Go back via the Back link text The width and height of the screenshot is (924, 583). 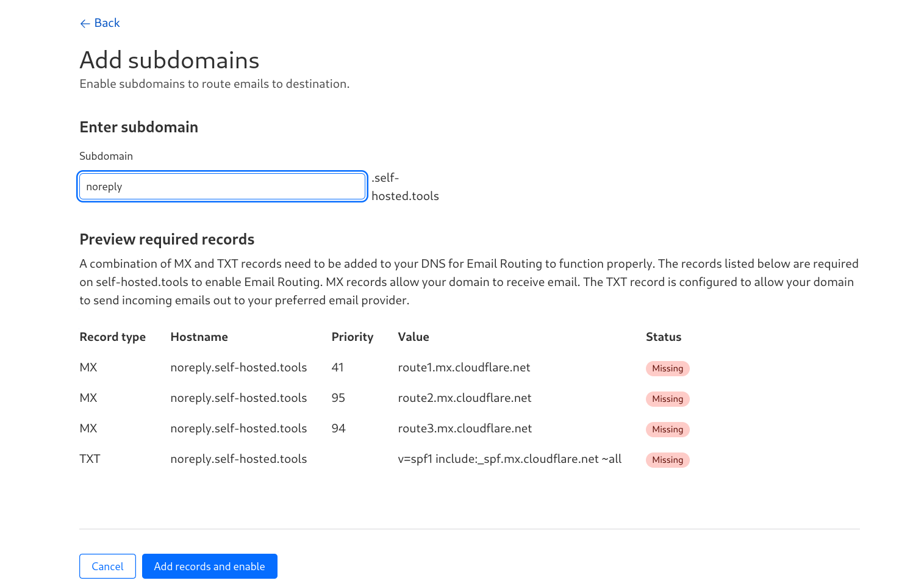tap(107, 23)
